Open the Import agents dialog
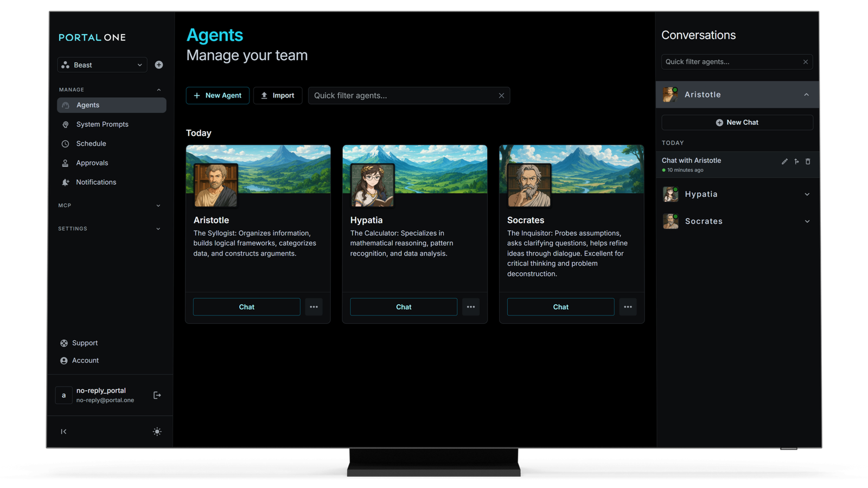The height and width of the screenshot is (488, 868). point(278,95)
